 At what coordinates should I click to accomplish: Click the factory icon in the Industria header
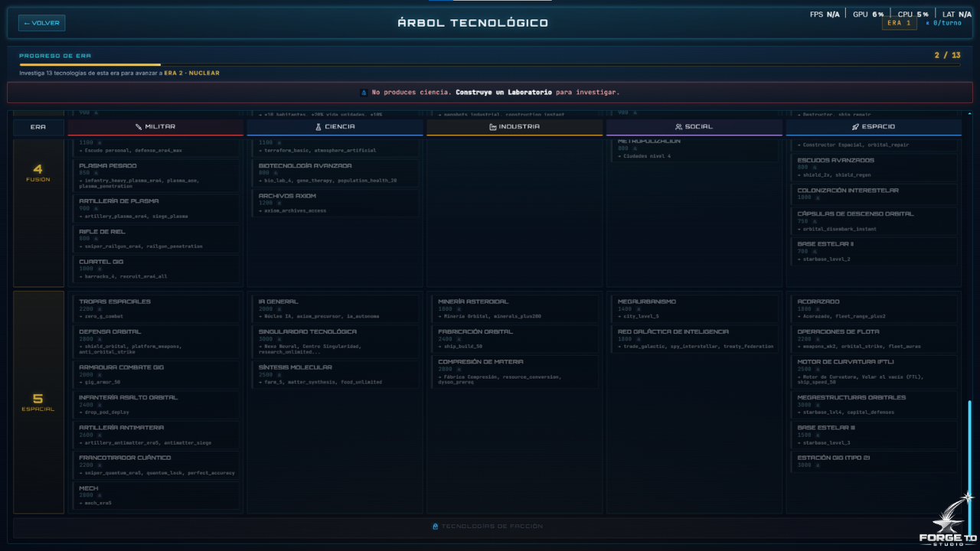click(493, 127)
